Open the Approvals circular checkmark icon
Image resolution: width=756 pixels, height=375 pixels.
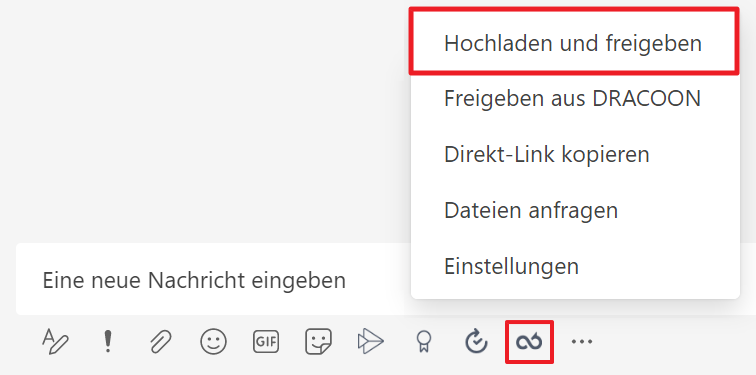click(476, 342)
